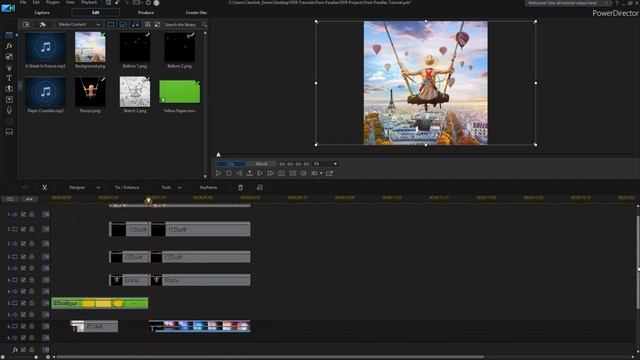This screenshot has height=360, width=640.
Task: Collapse the library panel side handle
Action: pos(20,86)
